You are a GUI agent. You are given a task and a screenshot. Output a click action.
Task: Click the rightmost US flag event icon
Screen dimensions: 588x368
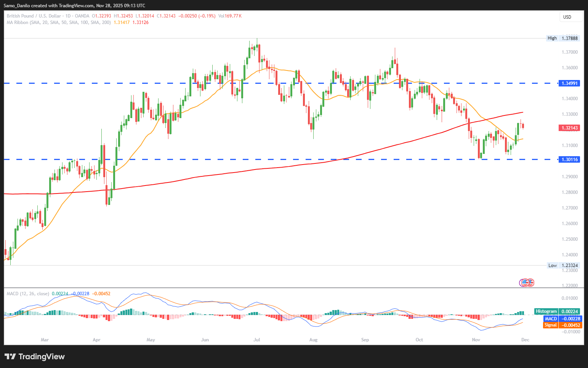point(530,283)
